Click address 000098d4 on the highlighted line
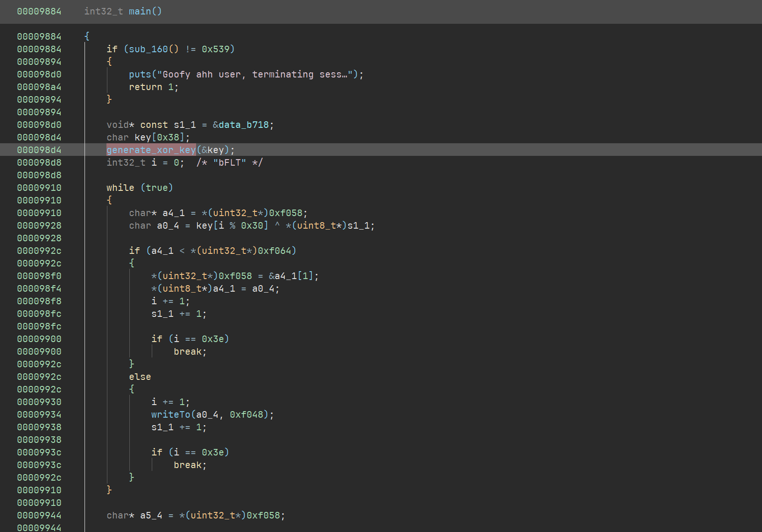This screenshot has height=532, width=762. click(x=39, y=150)
